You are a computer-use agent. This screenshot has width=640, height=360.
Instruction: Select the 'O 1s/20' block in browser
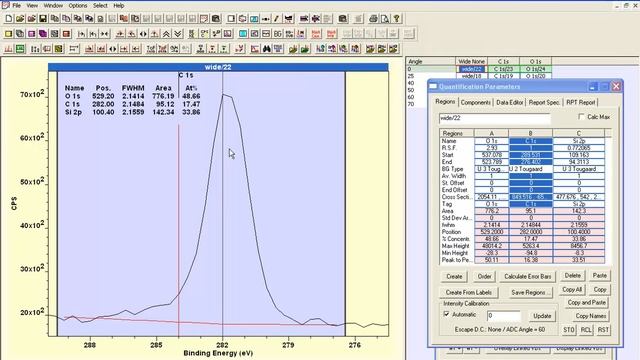(x=536, y=76)
